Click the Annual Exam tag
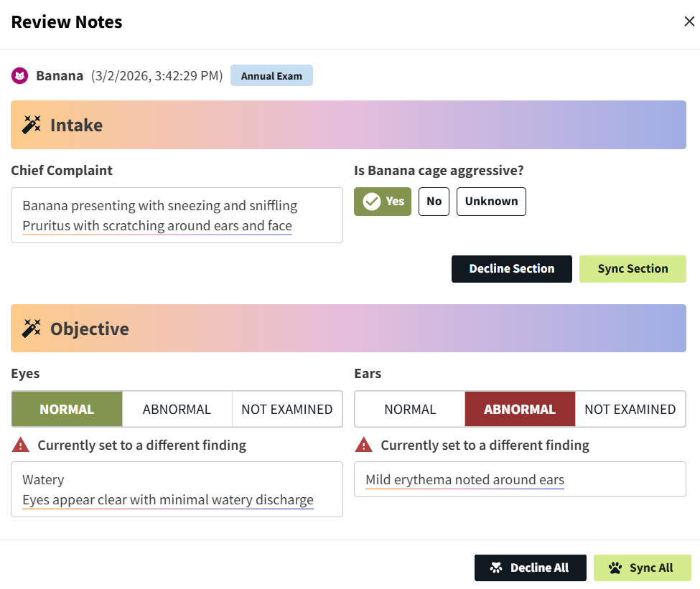 pos(271,76)
